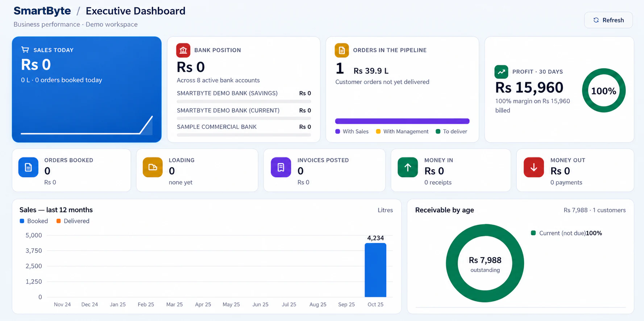
Task: Toggle the Booked series legend
Action: click(x=34, y=221)
